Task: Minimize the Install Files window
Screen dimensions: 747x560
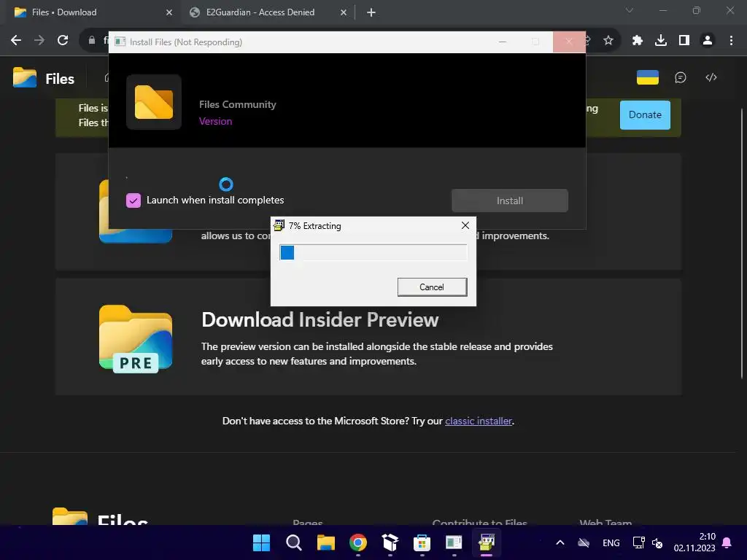Action: tap(502, 42)
